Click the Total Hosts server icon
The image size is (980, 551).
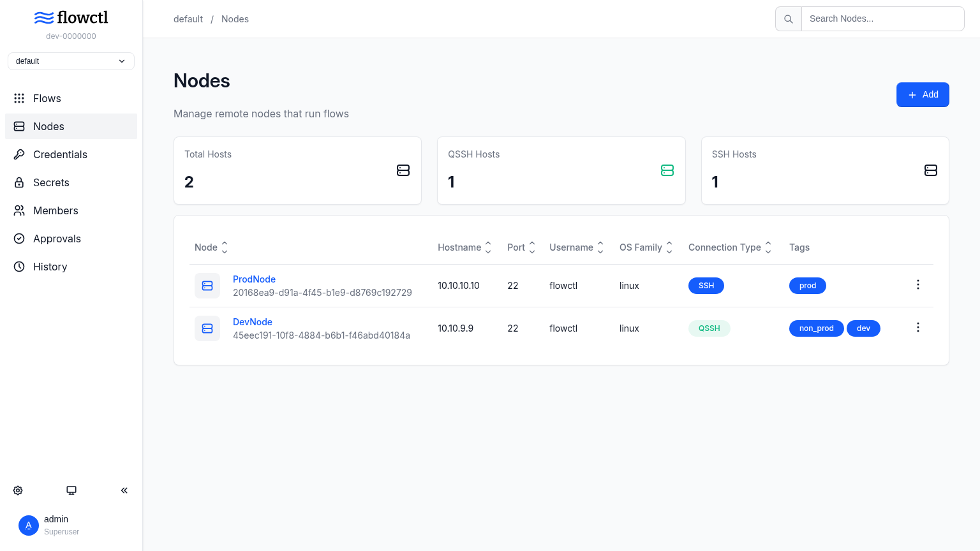click(x=403, y=170)
